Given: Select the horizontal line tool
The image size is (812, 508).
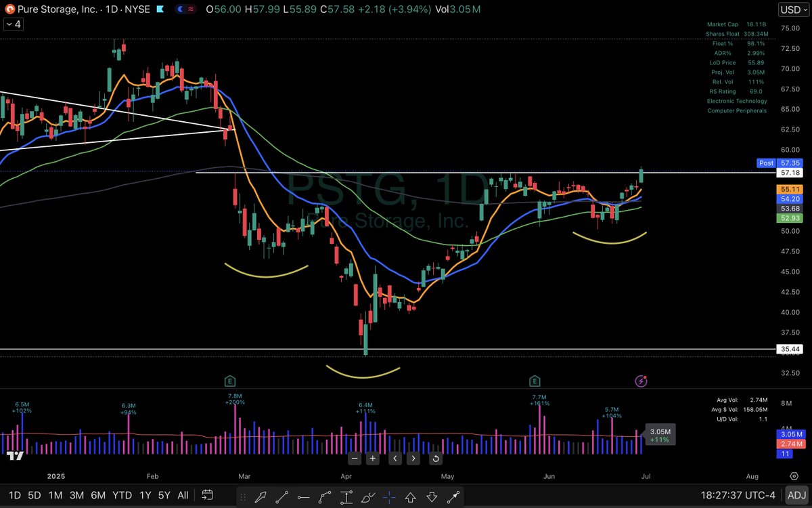Looking at the screenshot, I should tap(303, 498).
